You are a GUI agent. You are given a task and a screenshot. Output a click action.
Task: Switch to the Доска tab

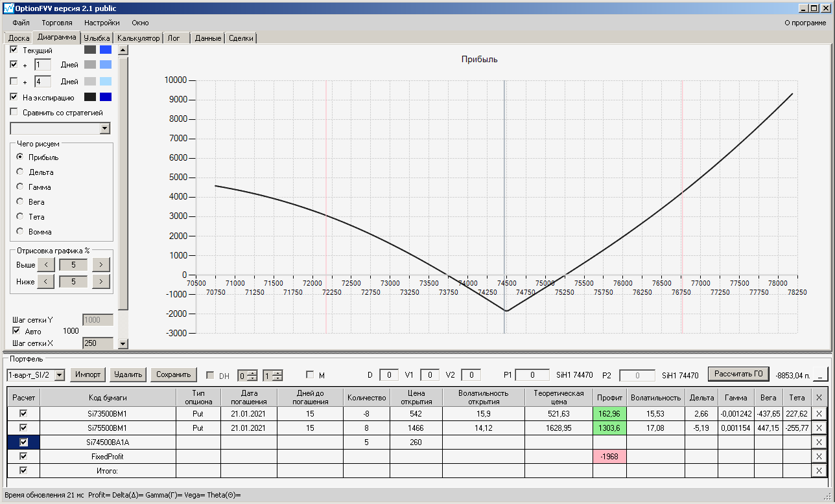pos(19,38)
